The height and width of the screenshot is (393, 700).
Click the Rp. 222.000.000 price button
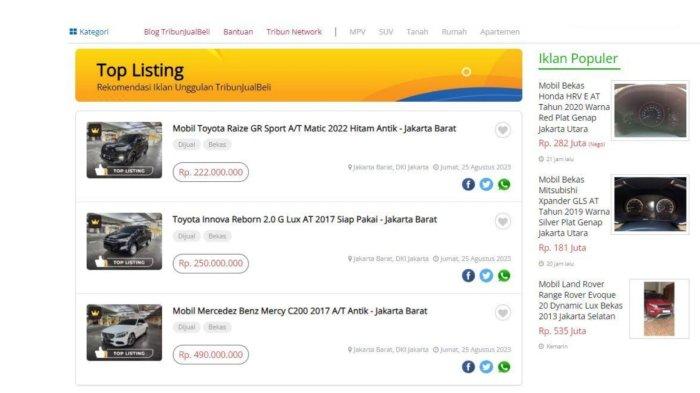click(211, 172)
